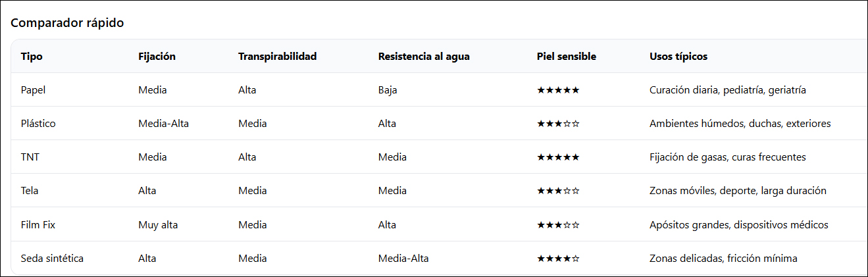Click Zonas móviles, deporte usage text
868x277 pixels.
point(703,191)
